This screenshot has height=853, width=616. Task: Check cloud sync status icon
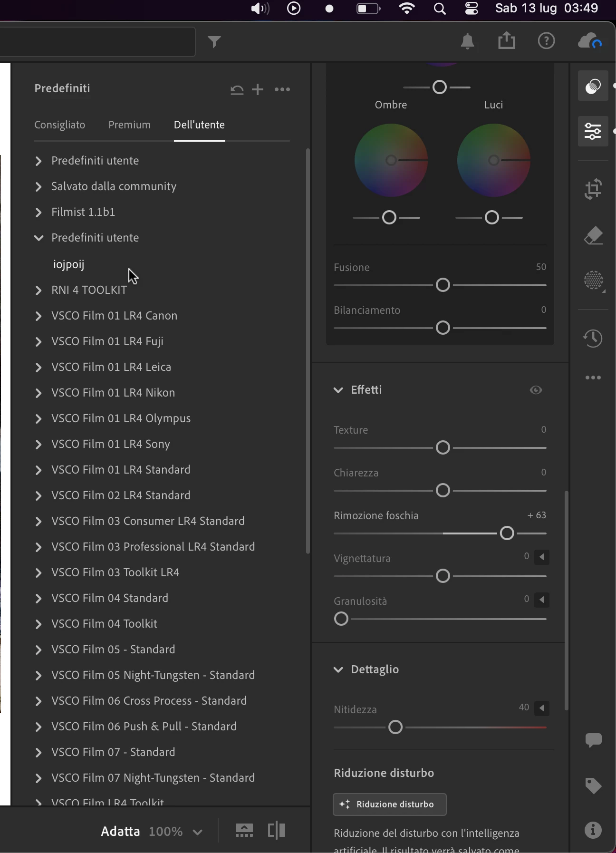[x=590, y=41]
